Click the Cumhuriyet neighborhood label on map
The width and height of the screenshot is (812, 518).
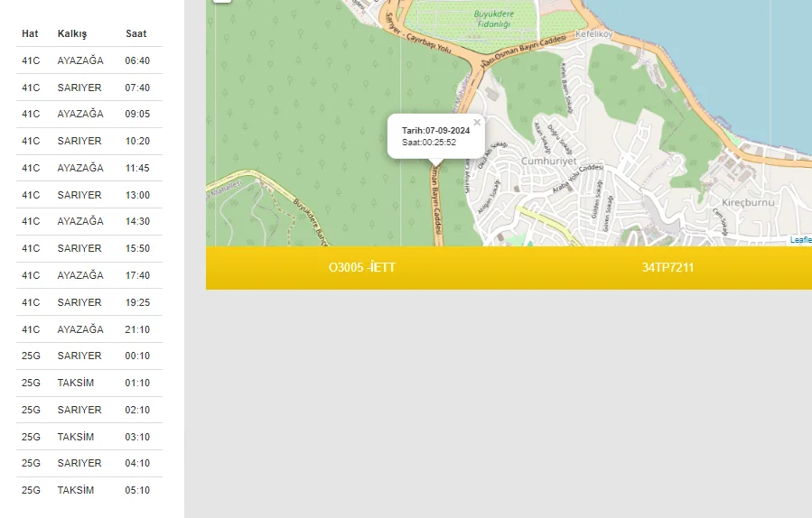pos(548,161)
